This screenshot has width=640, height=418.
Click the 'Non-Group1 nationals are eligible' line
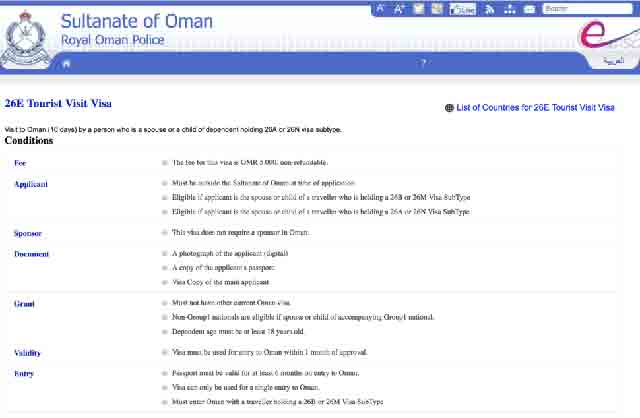click(x=302, y=317)
